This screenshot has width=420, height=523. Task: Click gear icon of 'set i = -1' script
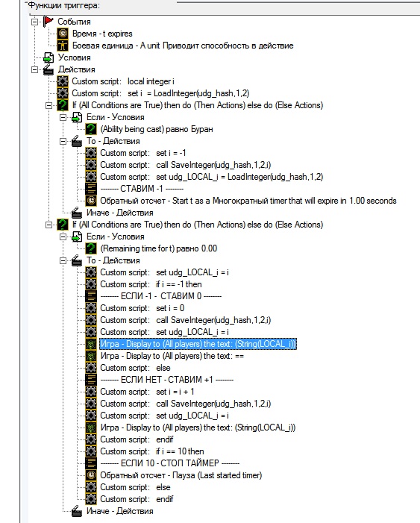point(91,153)
